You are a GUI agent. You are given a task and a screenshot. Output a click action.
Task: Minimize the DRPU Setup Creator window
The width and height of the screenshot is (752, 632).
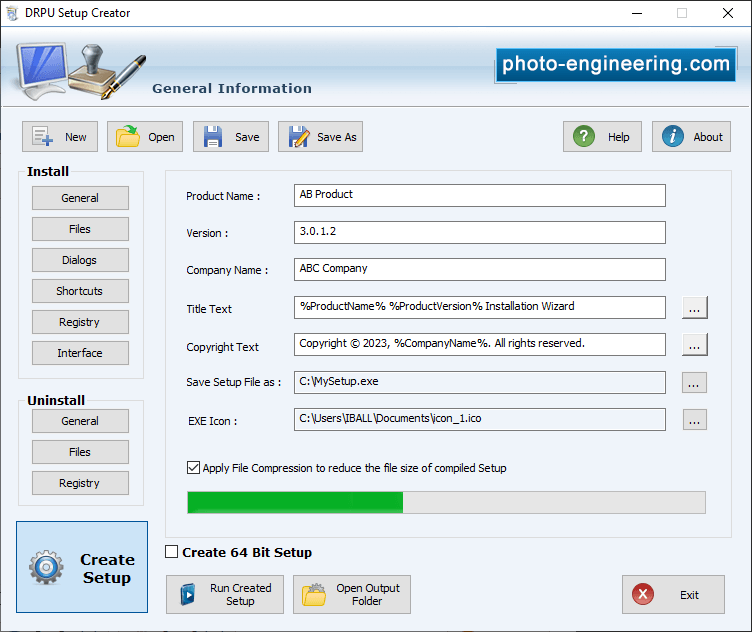[x=637, y=13]
